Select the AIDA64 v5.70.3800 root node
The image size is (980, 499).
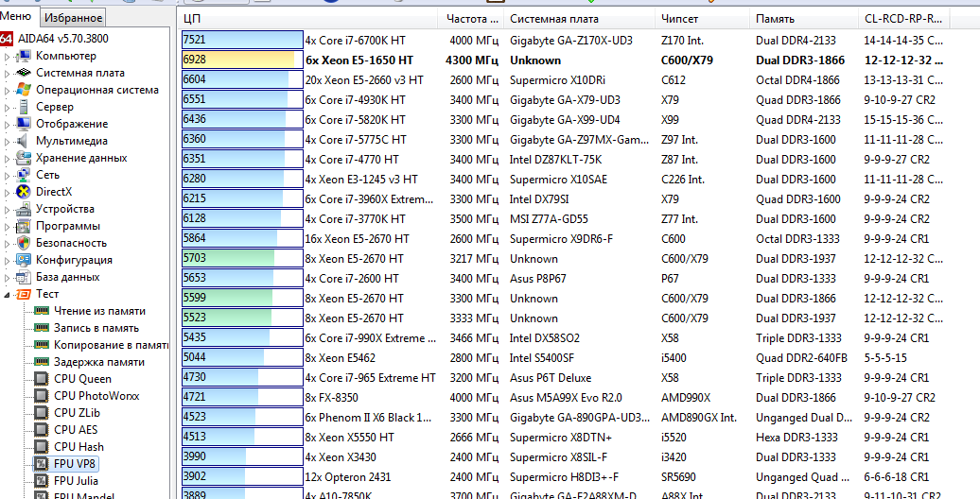click(62, 39)
